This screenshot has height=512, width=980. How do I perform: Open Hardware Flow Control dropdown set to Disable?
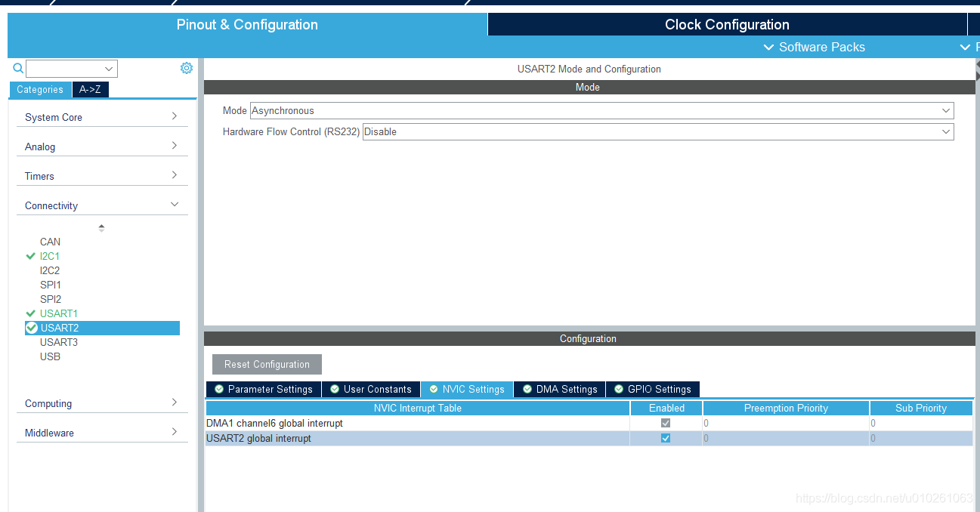(658, 131)
